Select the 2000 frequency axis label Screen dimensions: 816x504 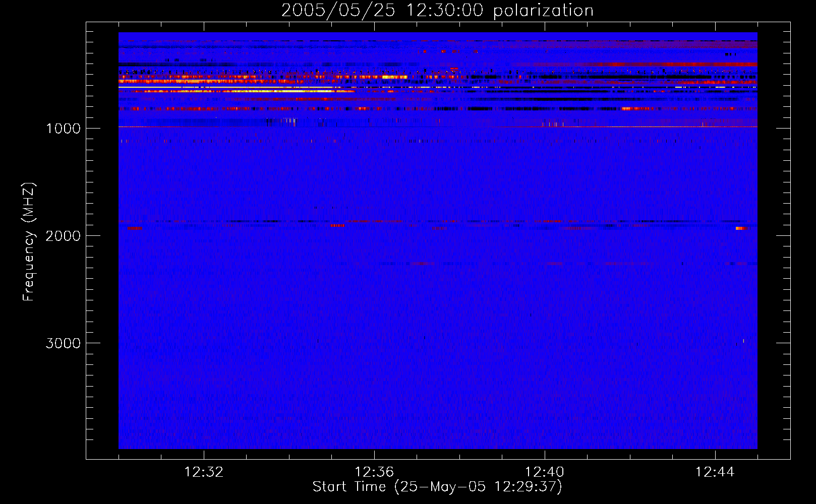point(63,236)
